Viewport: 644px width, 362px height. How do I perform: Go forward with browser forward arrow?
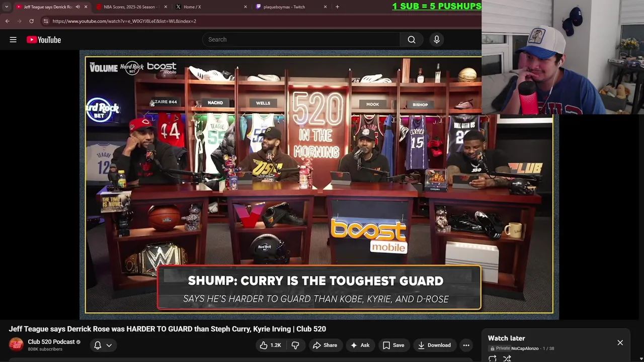19,21
